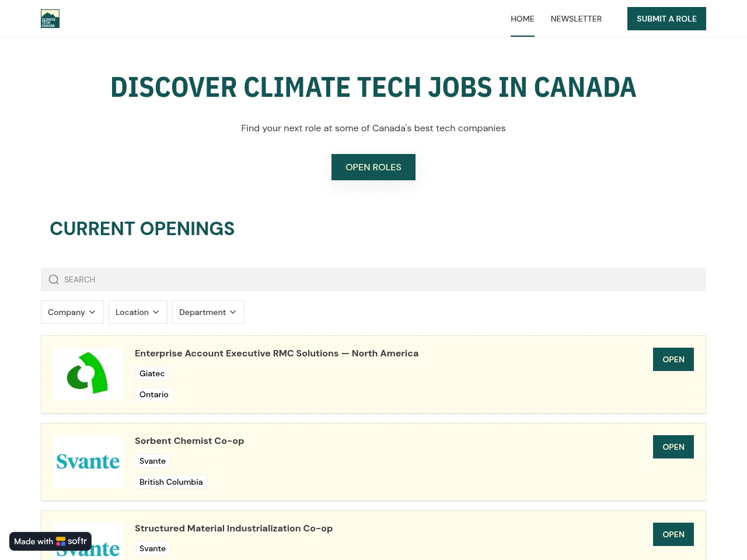Select the Sorbent Chemist Co-op title
Viewport: 747px width, 560px height.
coord(189,441)
